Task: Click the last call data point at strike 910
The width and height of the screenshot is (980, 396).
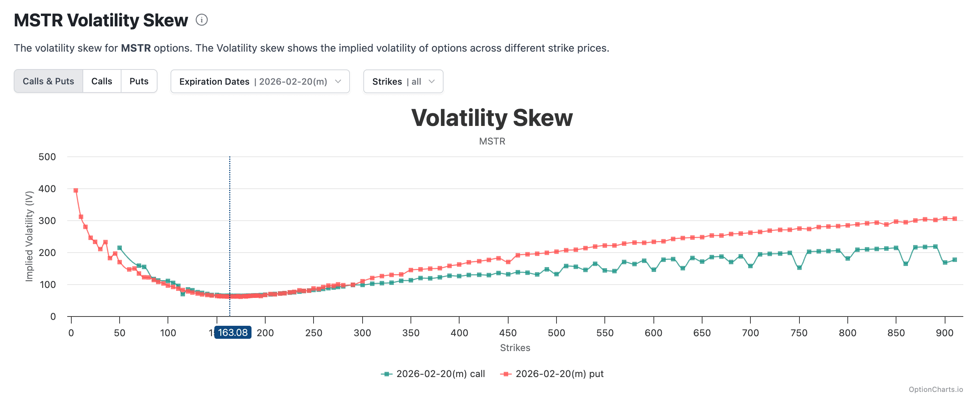Action: pos(954,260)
